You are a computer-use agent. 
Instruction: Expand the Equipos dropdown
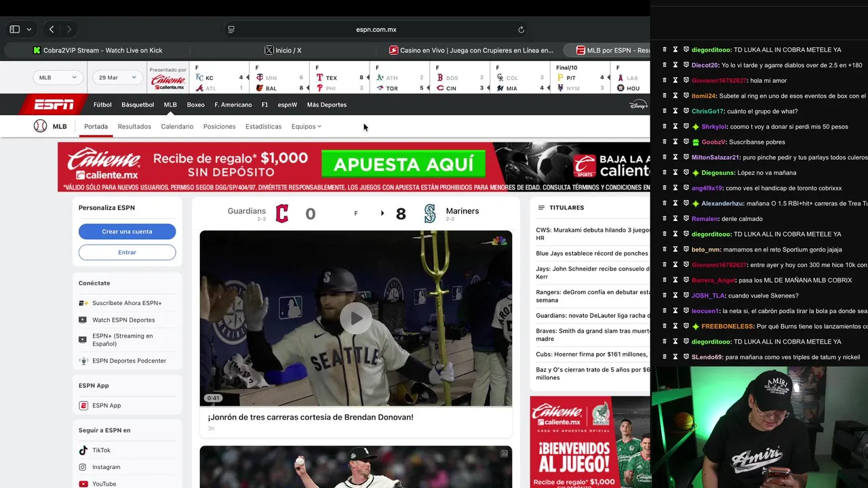pos(307,127)
